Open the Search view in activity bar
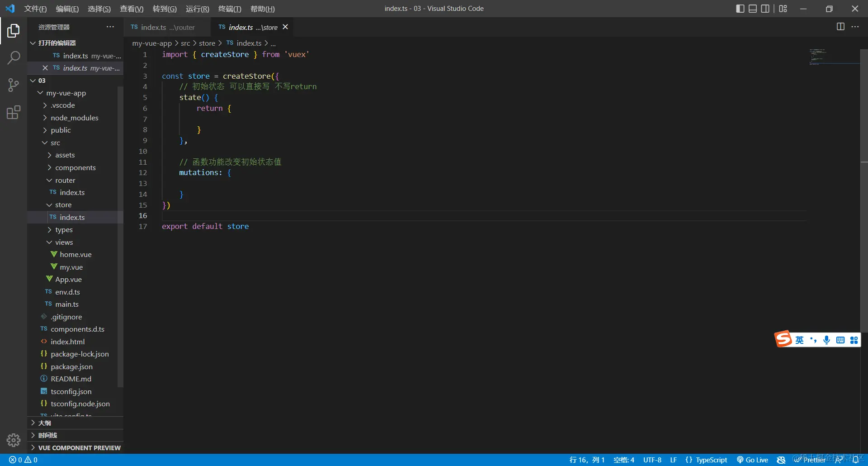Screen dimensions: 868x466 click(x=14, y=57)
